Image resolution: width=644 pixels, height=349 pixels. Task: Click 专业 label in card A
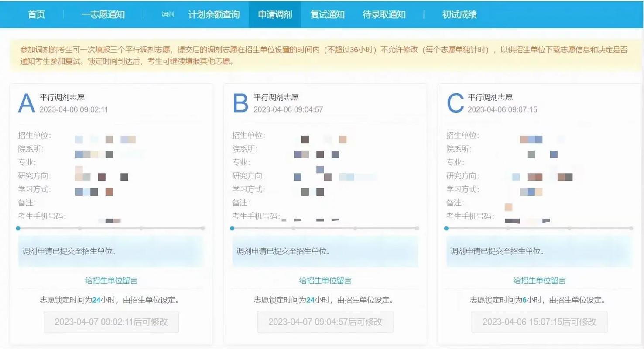(27, 162)
